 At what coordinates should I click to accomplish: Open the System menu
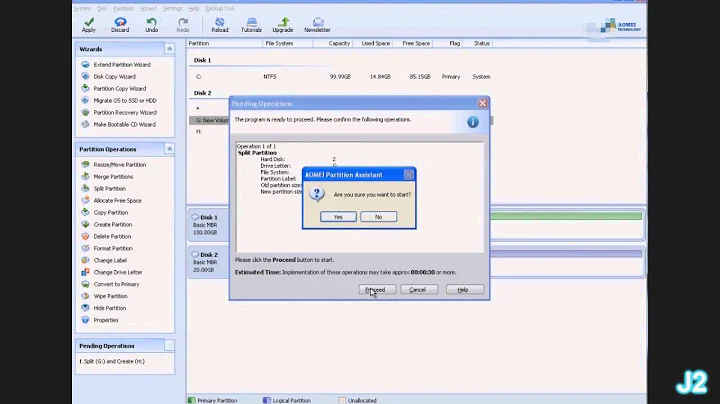82,8
